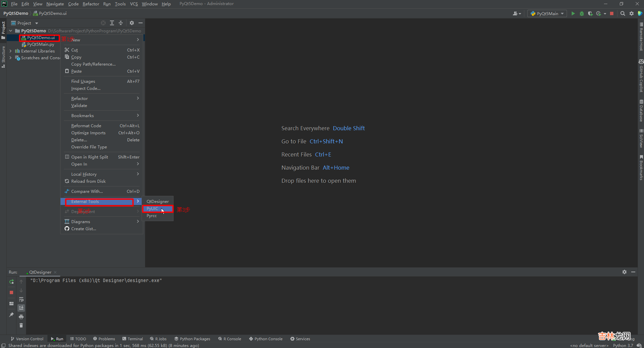Expand the External Libraries tree node
The height and width of the screenshot is (348, 644).
coord(10,51)
